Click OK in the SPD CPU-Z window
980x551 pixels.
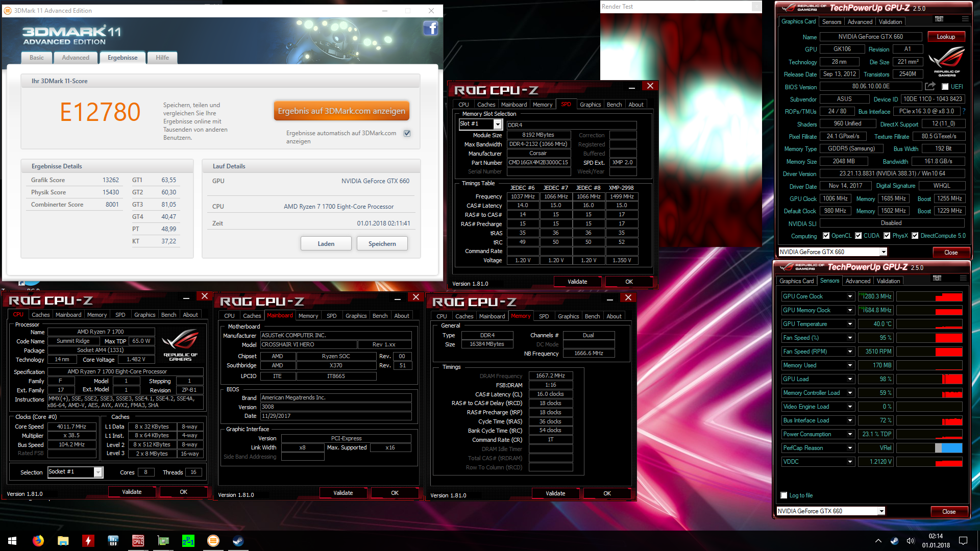point(629,282)
